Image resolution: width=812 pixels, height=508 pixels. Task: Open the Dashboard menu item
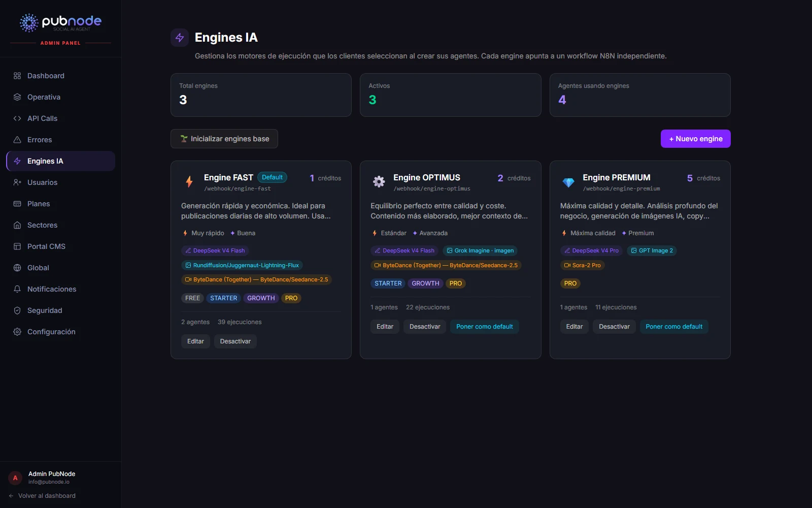point(61,76)
